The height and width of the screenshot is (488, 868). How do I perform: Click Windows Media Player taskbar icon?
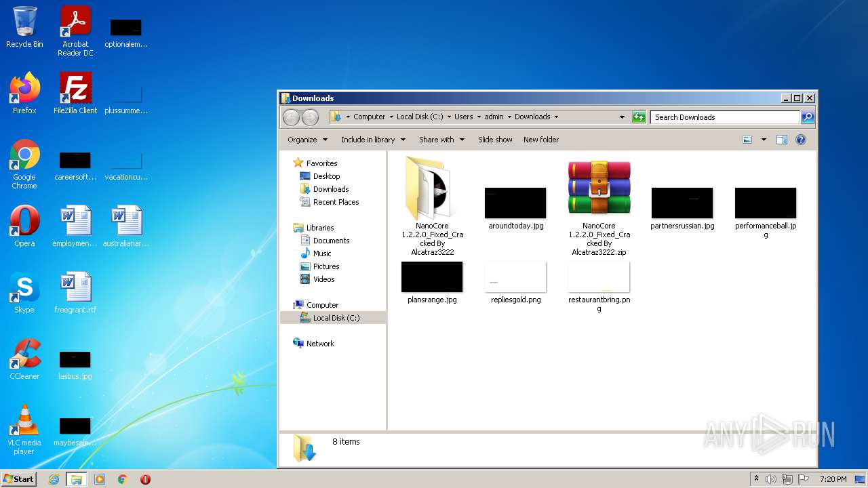click(100, 479)
